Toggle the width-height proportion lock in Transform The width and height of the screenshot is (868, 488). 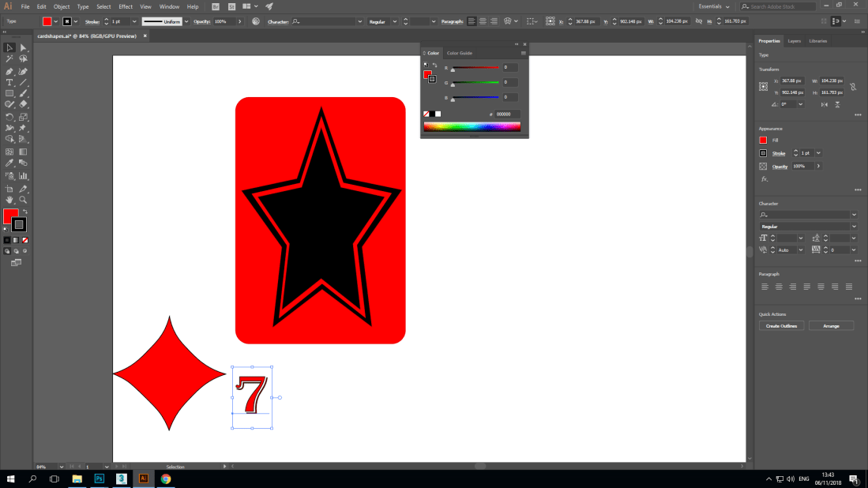point(853,87)
